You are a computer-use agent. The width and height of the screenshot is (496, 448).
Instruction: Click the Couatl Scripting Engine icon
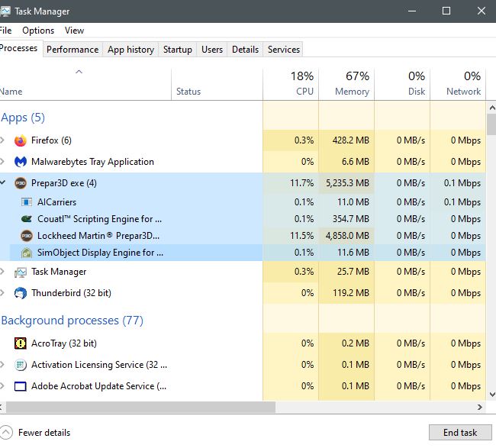point(27,219)
